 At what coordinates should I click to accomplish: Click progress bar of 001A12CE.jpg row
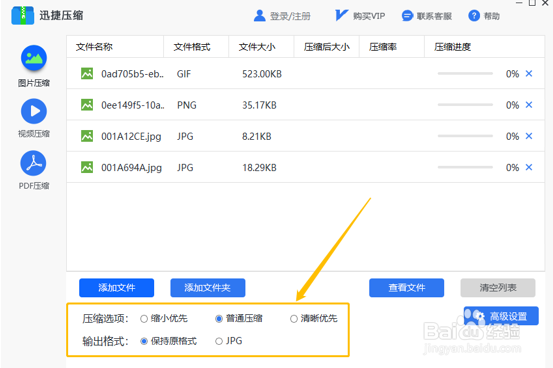click(465, 136)
